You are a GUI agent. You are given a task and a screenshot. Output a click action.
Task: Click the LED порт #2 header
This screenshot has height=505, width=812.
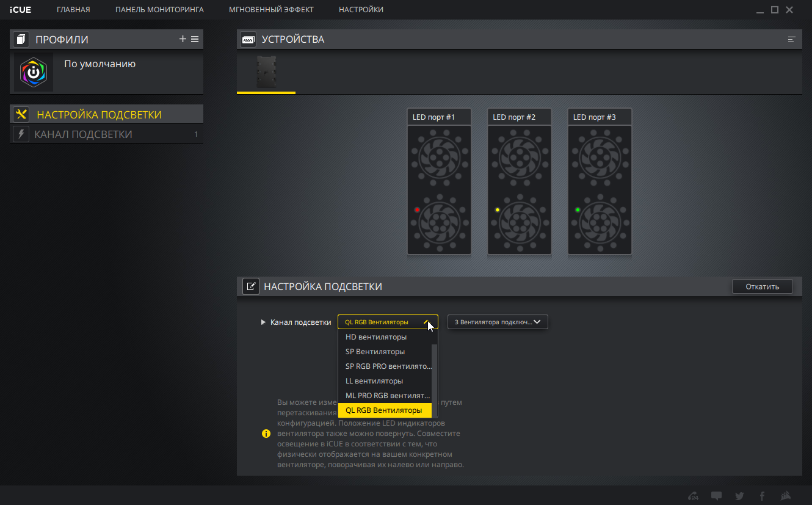[x=520, y=117]
